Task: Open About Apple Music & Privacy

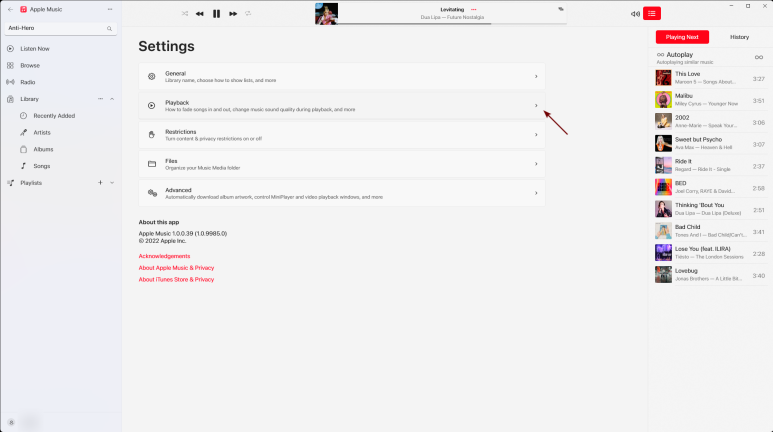Action: click(176, 268)
